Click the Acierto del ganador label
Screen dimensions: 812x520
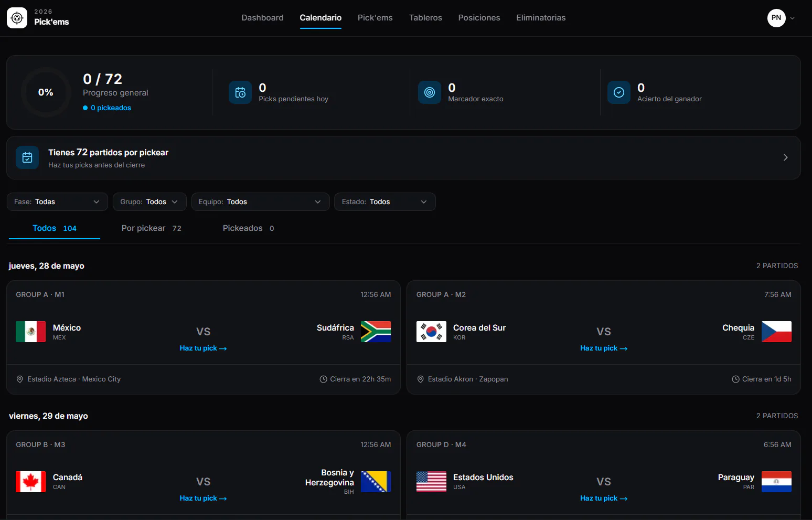click(669, 99)
